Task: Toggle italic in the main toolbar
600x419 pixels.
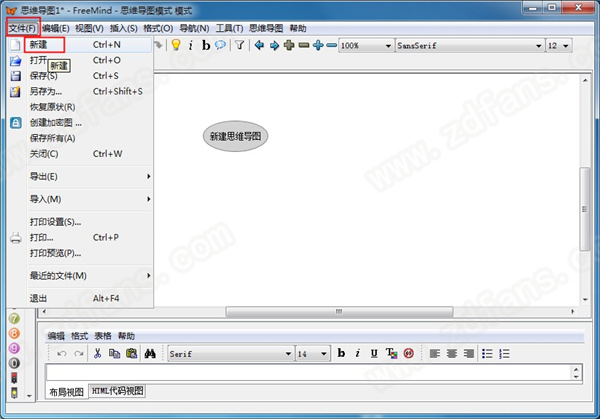Action: [191, 46]
